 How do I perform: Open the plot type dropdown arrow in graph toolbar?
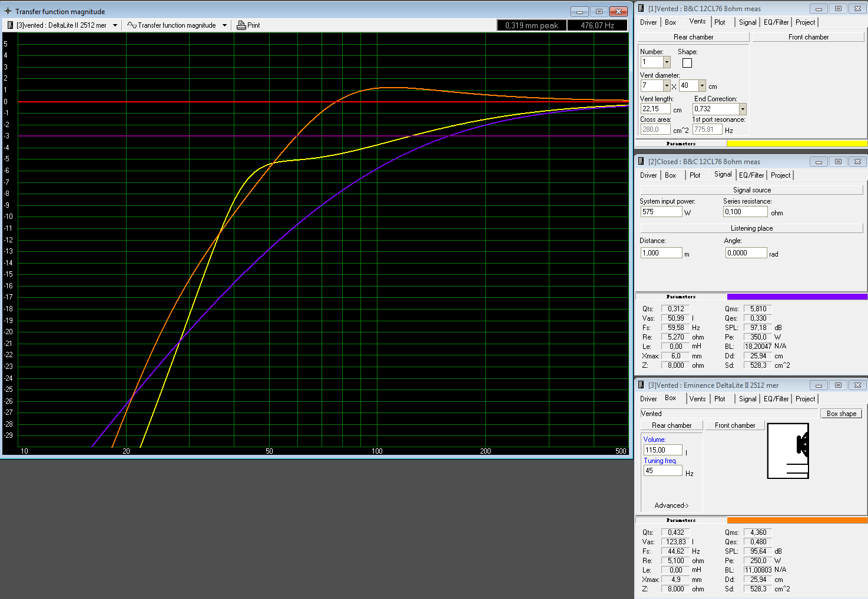(x=224, y=25)
